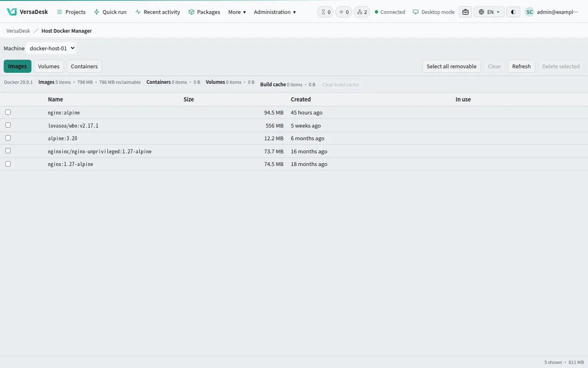Click the nginx:1.27-alpine image name

pyautogui.click(x=70, y=164)
